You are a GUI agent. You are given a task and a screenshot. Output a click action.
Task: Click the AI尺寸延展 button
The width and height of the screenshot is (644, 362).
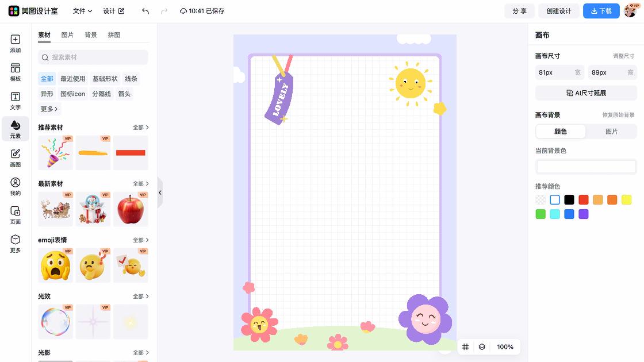point(586,93)
